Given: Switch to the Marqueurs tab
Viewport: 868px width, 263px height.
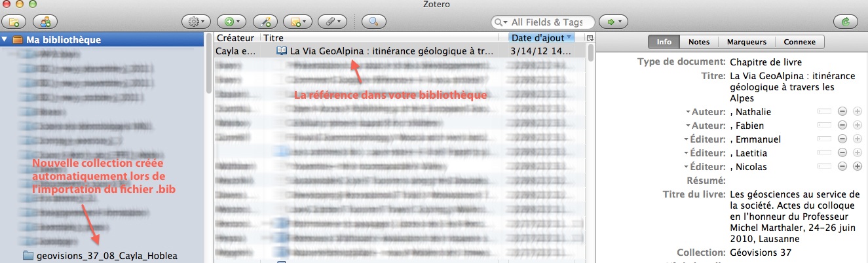Looking at the screenshot, I should coord(747,42).
